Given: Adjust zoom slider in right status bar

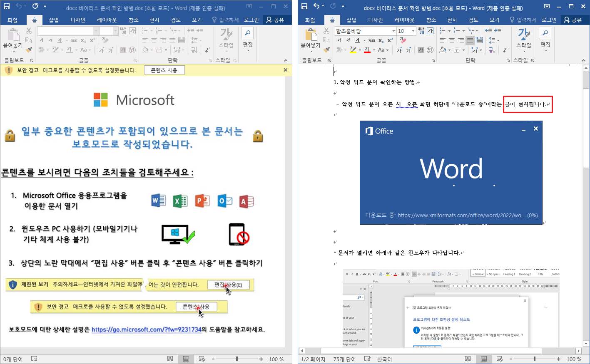Looking at the screenshot, I should (534, 359).
